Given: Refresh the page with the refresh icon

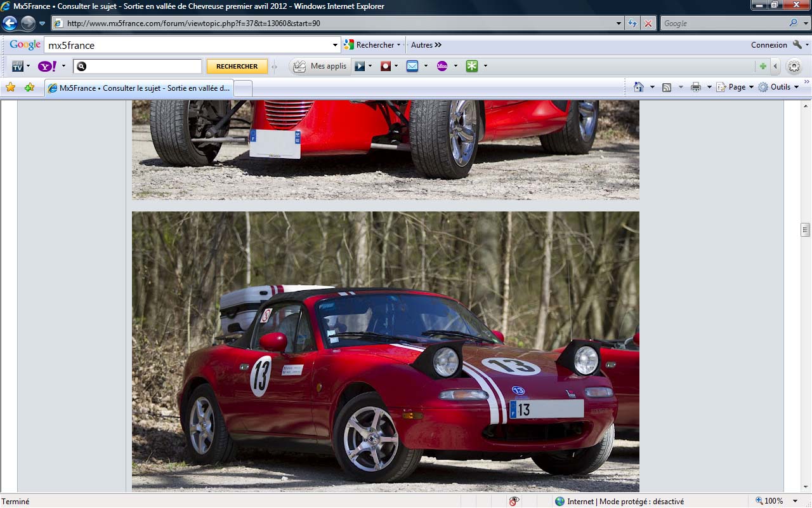Looking at the screenshot, I should tap(632, 23).
